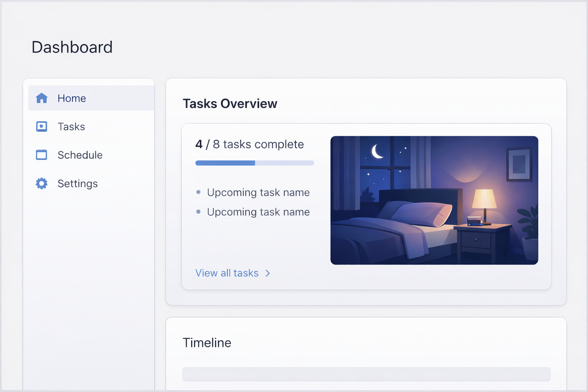The image size is (588, 392).
Task: Click the Home house icon
Action: tap(41, 98)
